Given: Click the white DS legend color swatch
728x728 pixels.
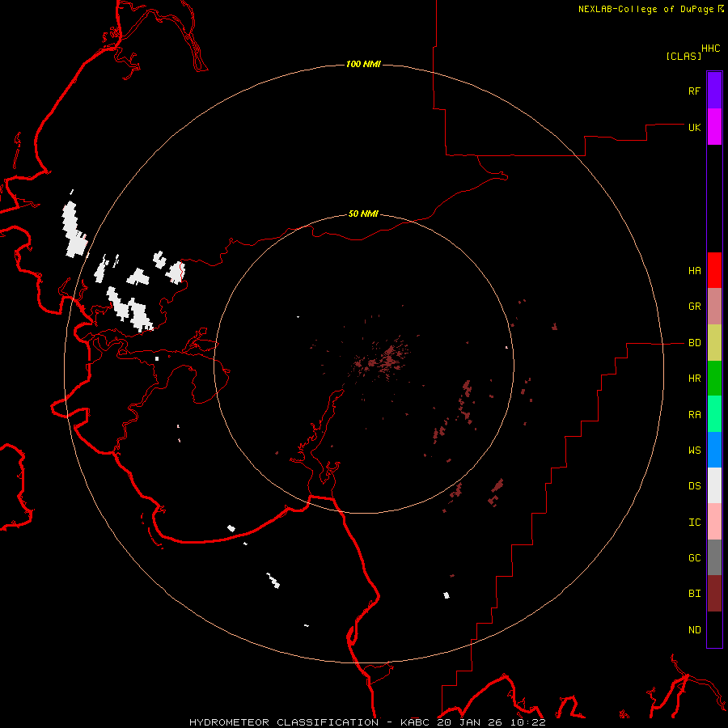Looking at the screenshot, I should 714,485.
